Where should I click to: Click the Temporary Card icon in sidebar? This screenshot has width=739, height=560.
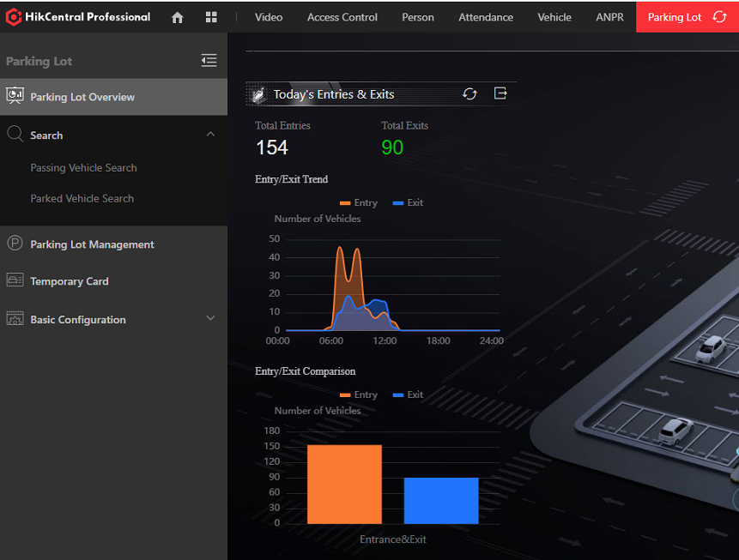[x=15, y=280]
